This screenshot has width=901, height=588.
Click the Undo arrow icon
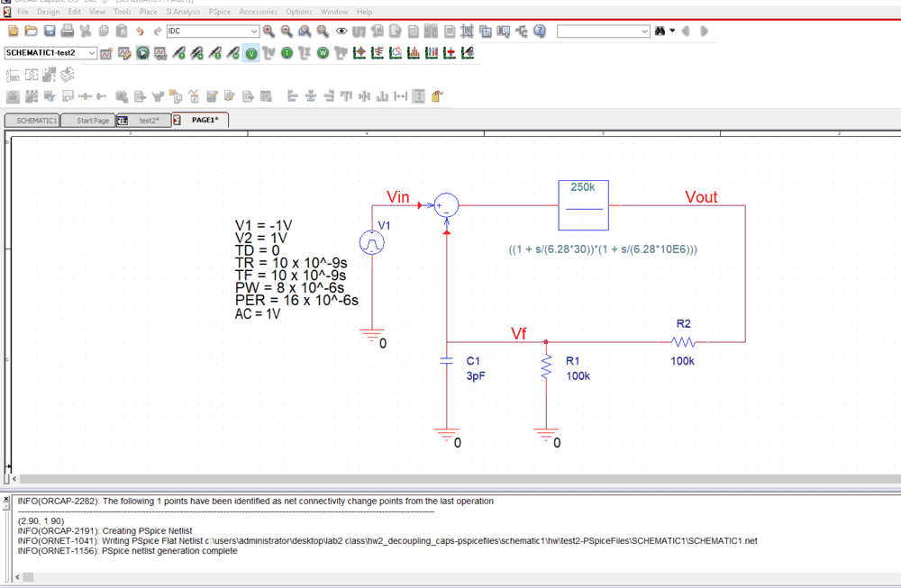[140, 32]
